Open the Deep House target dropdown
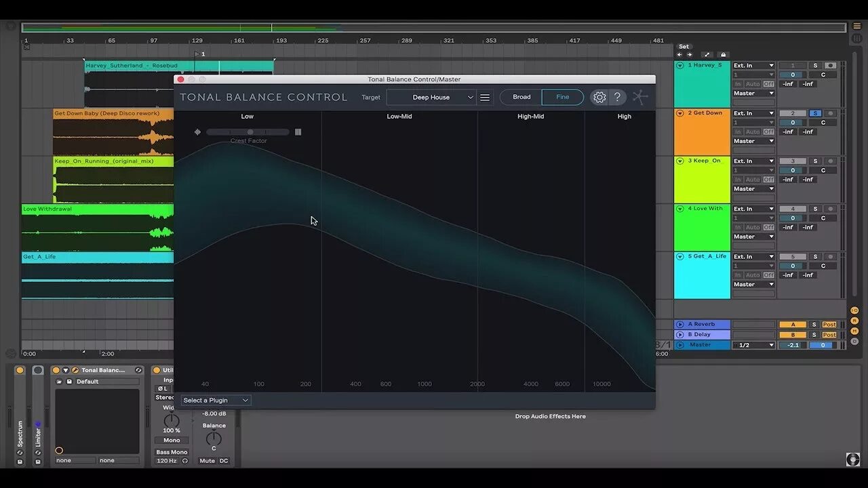 (431, 98)
